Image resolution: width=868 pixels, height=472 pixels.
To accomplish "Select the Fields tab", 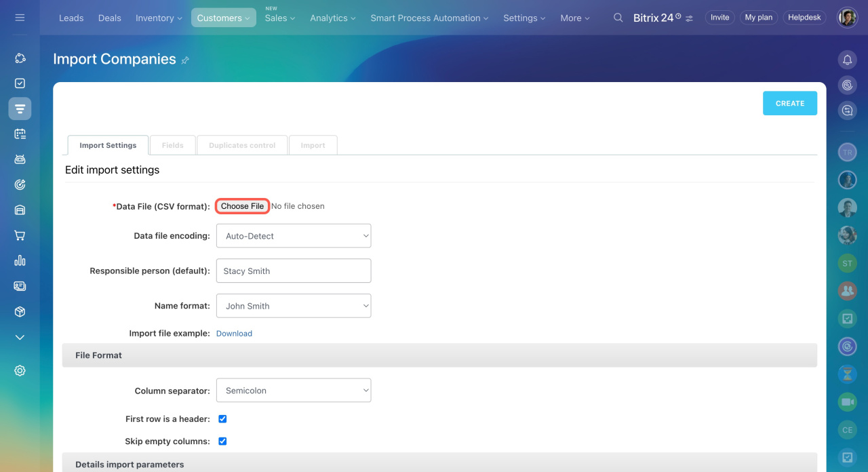I will [173, 145].
